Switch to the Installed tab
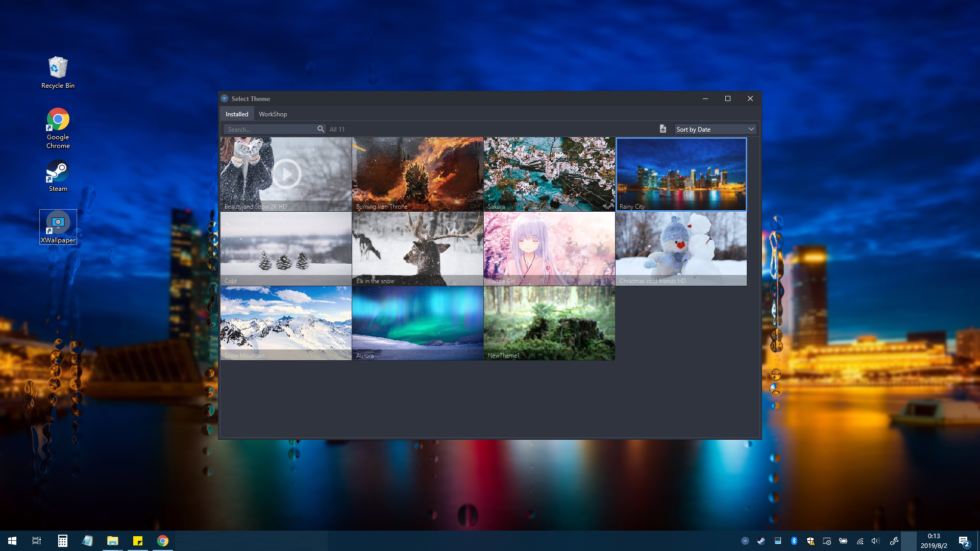Screen dimensions: 980x551 pos(236,114)
